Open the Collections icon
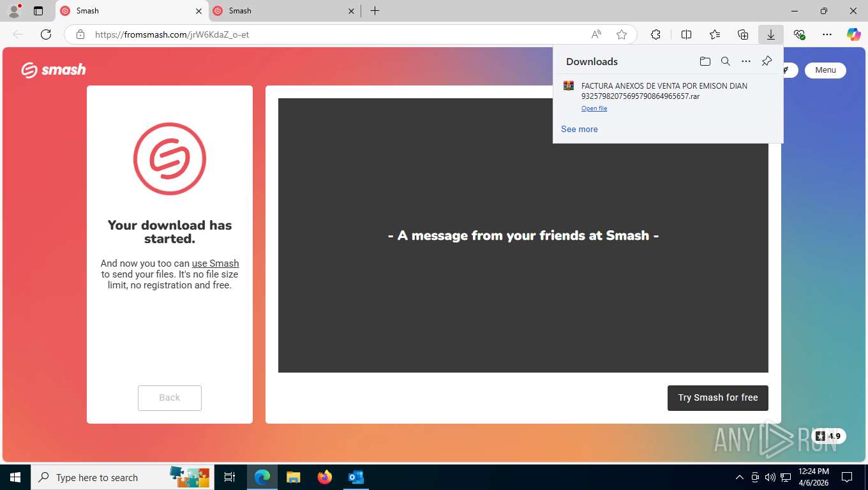This screenshot has height=490, width=868. 743,34
